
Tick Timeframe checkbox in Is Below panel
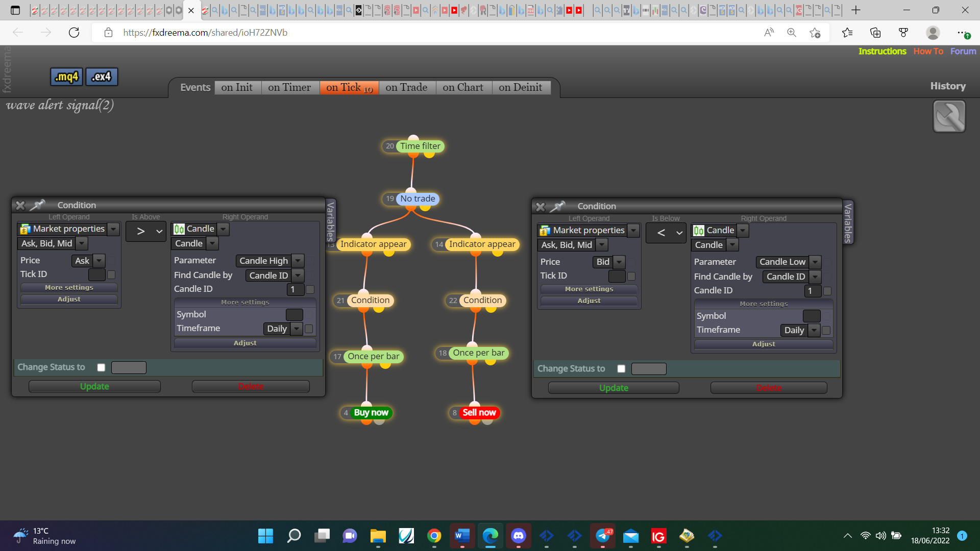[826, 331]
